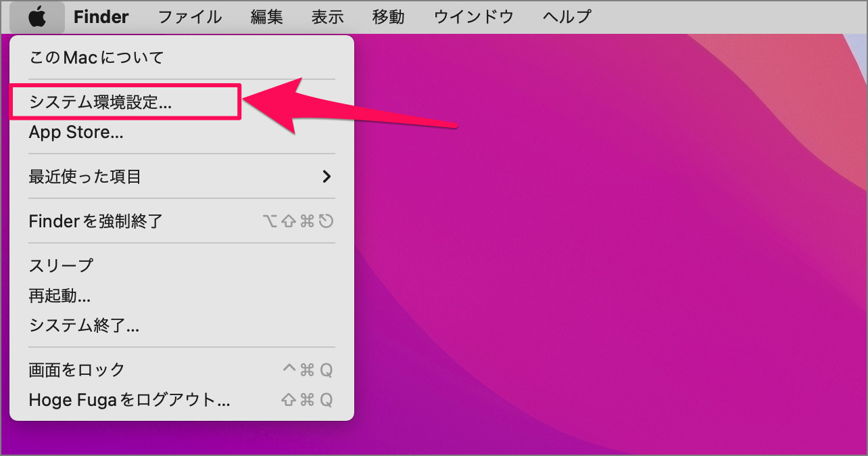Image resolution: width=868 pixels, height=456 pixels.
Task: Open the App Store from the Apple menu
Action: 76,132
